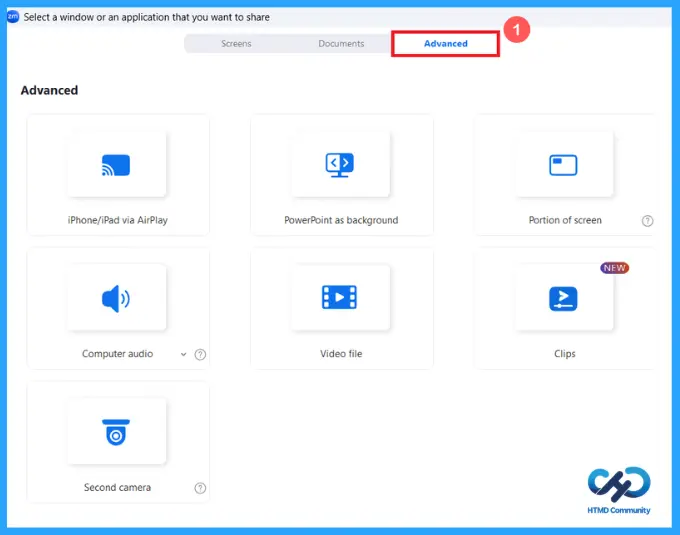Viewport: 680px width, 535px height.
Task: Expand the Computer audio dropdown arrow
Action: 183,355
